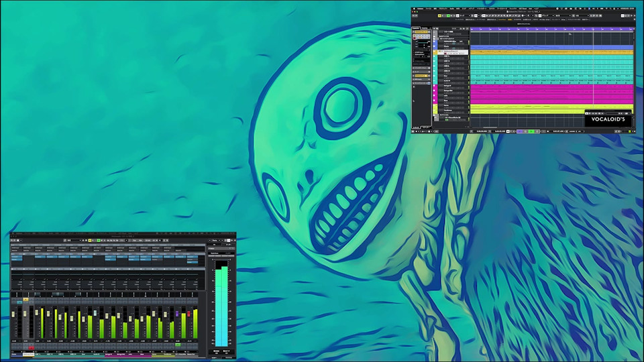The image size is (644, 362).
Task: Click the playhead cursor in the purple ruler
Action: tap(593, 29)
